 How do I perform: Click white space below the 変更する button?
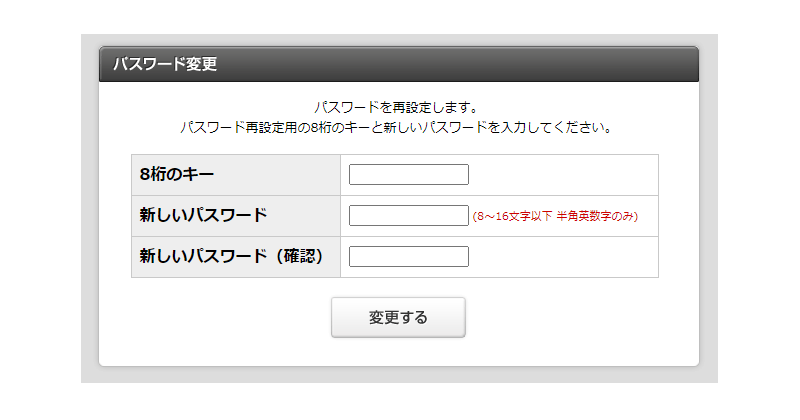pos(398,352)
